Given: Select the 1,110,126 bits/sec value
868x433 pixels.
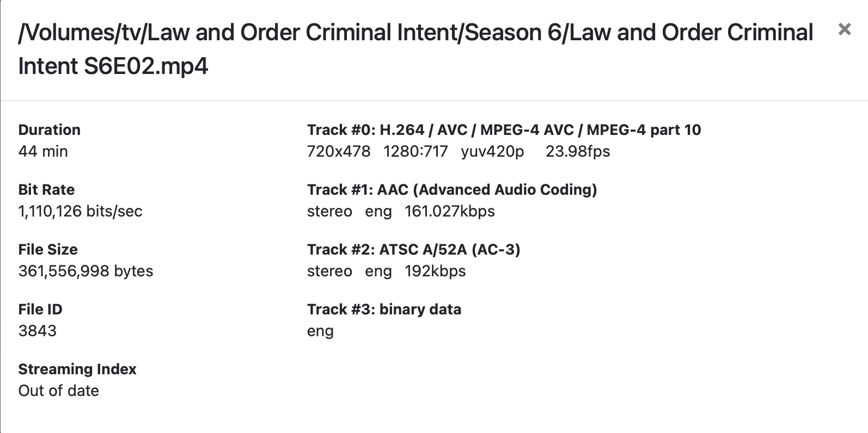Looking at the screenshot, I should pos(80,211).
